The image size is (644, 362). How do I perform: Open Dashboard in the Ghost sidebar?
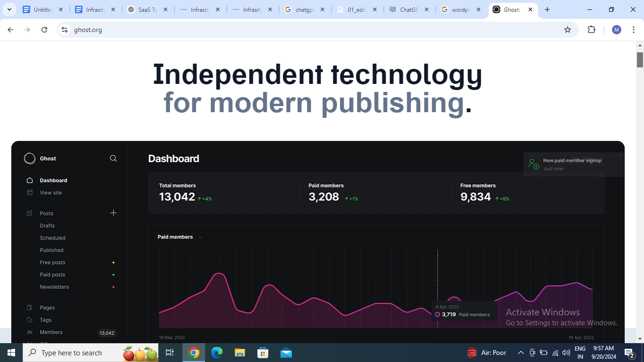coord(53,180)
